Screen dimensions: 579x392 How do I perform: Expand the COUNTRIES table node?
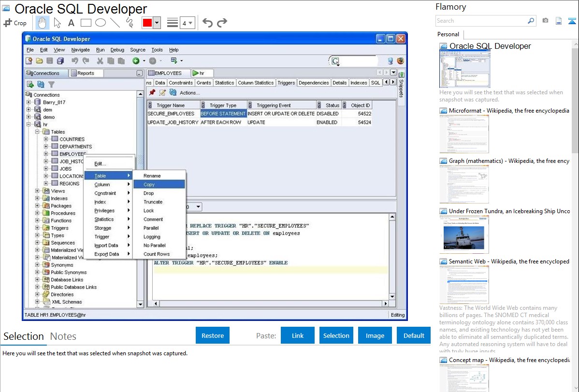[46, 139]
